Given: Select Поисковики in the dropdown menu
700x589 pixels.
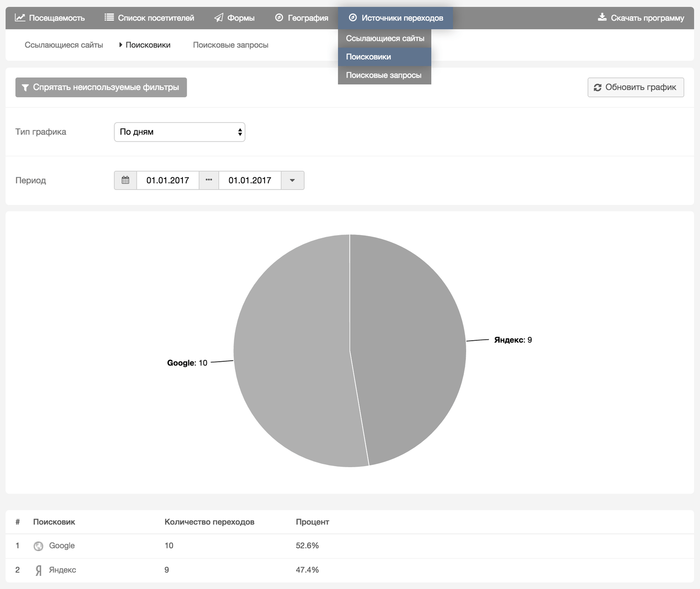Looking at the screenshot, I should (385, 56).
